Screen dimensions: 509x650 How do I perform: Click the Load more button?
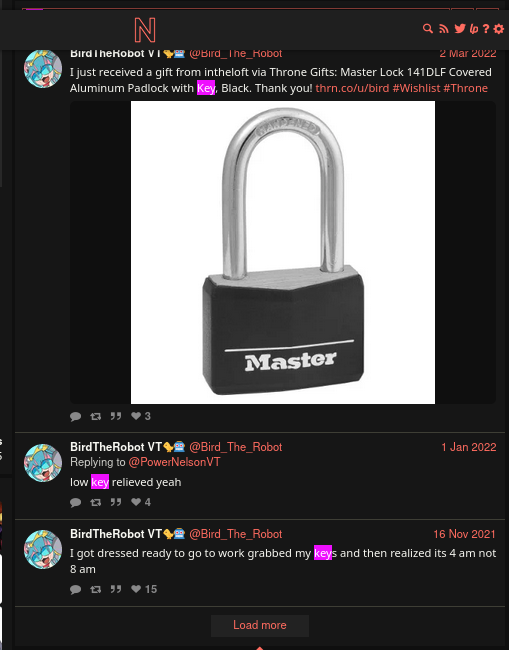pos(260,625)
